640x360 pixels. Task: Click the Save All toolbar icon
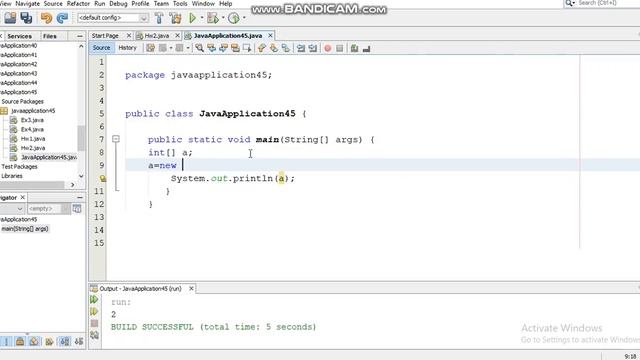pos(27,18)
